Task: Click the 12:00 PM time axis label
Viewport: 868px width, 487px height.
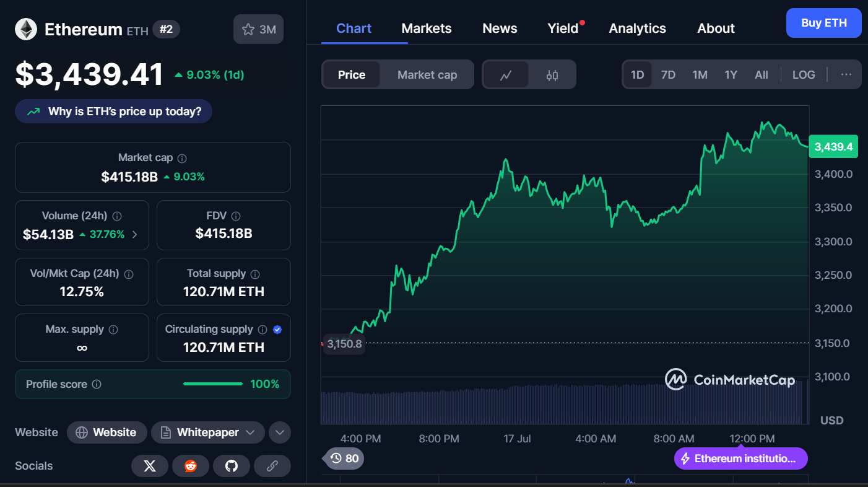Action: tap(752, 439)
